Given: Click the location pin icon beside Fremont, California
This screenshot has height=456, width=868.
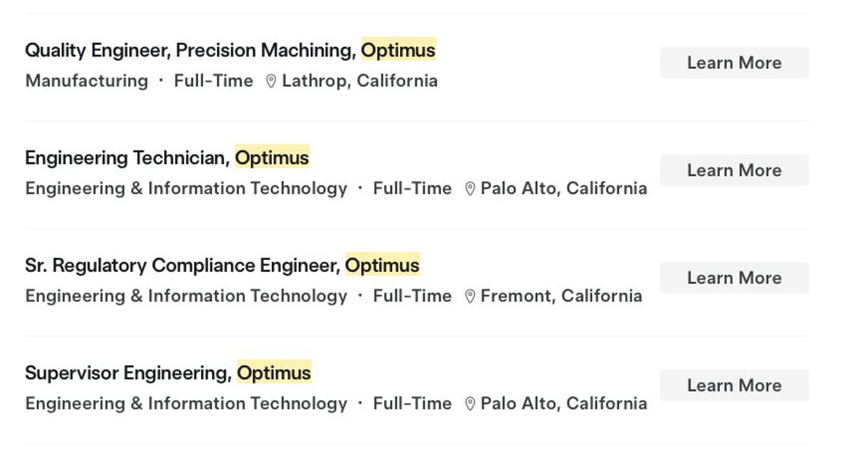Looking at the screenshot, I should tap(472, 296).
